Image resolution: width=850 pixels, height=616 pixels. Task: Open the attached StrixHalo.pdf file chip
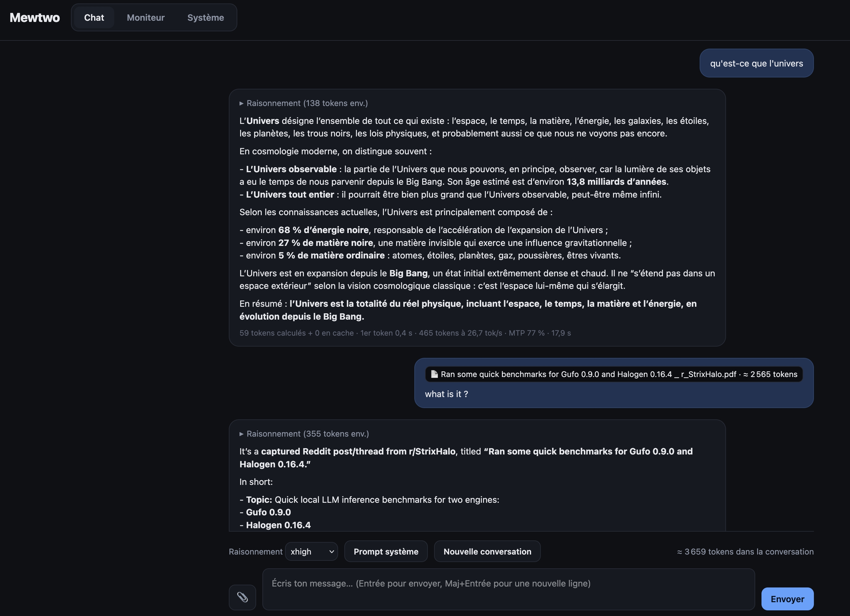pyautogui.click(x=614, y=374)
